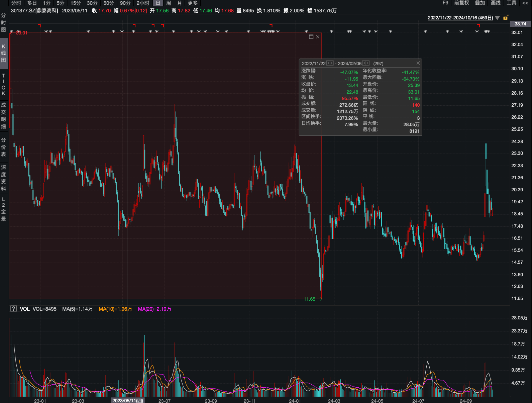Step start date 2022/11/22 backward
Viewport: 532px width, 403px height.
point(328,63)
